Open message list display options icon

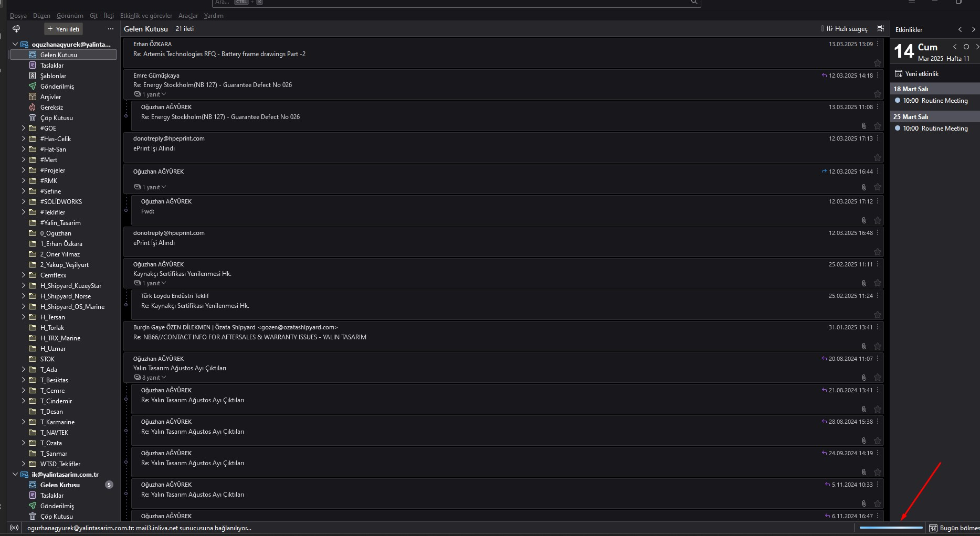880,29
